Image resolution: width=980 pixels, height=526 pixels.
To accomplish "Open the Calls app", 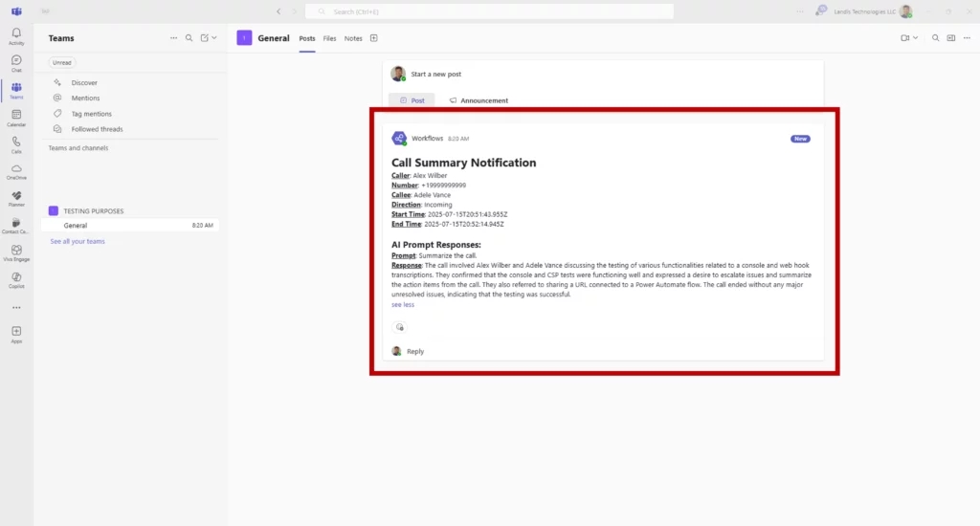I will tap(16, 144).
